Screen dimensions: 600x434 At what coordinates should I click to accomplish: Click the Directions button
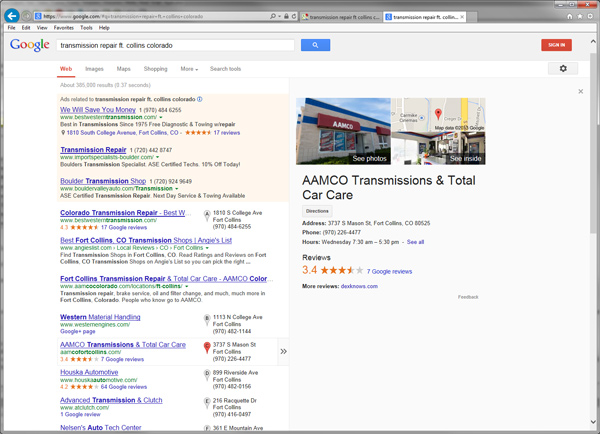pos(317,211)
